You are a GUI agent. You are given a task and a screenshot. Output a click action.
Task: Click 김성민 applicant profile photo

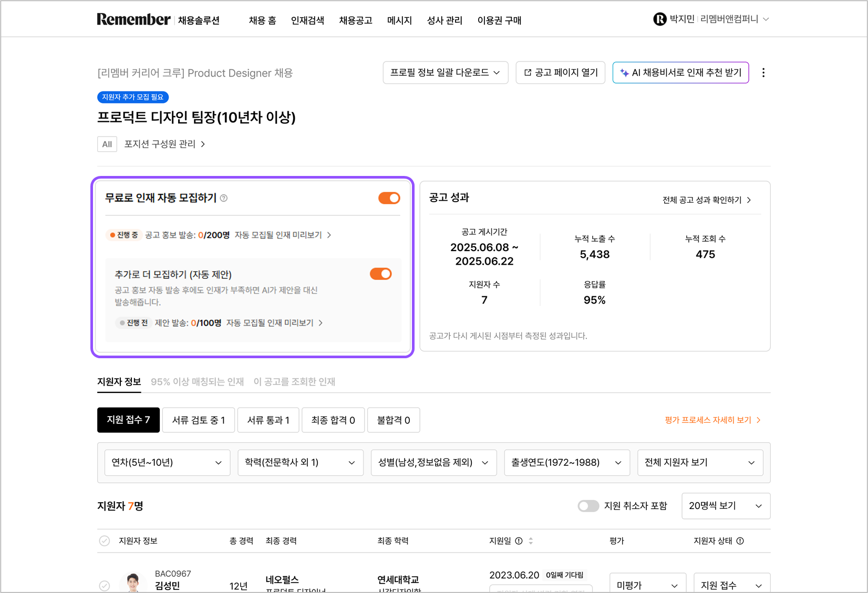click(133, 582)
